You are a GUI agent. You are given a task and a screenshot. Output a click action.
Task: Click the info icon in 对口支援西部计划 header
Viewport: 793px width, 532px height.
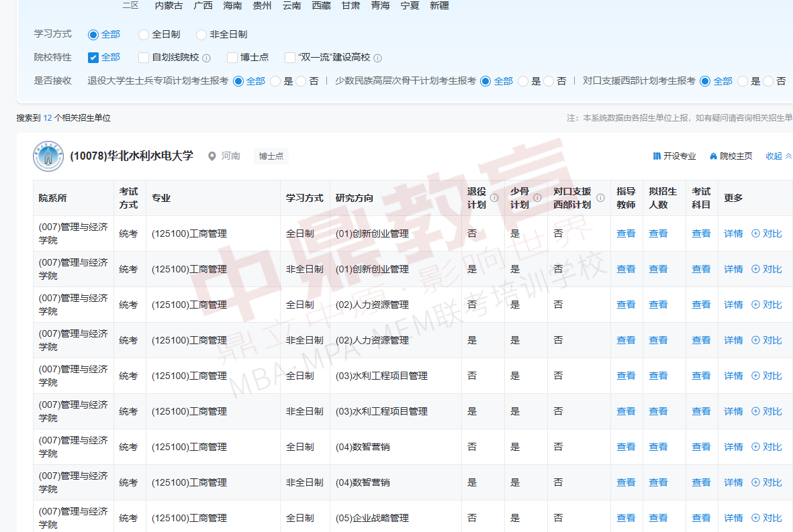tap(600, 198)
